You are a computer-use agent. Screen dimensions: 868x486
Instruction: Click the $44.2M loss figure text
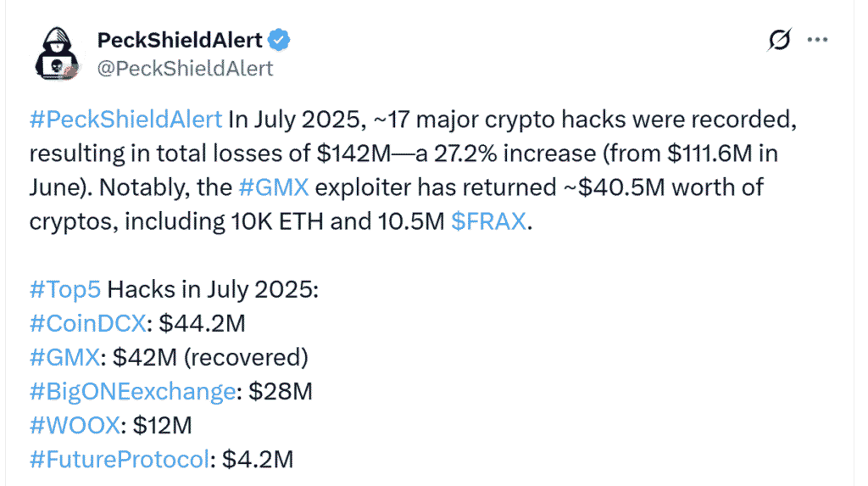[202, 324]
